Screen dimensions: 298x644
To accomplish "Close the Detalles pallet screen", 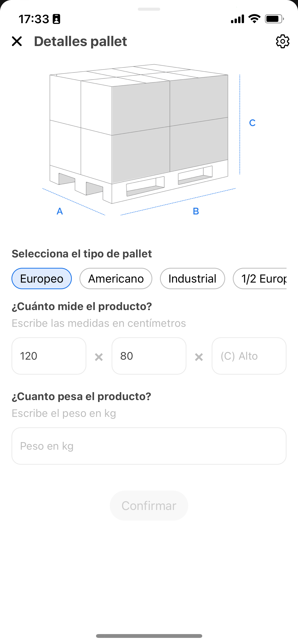I will coord(17,41).
